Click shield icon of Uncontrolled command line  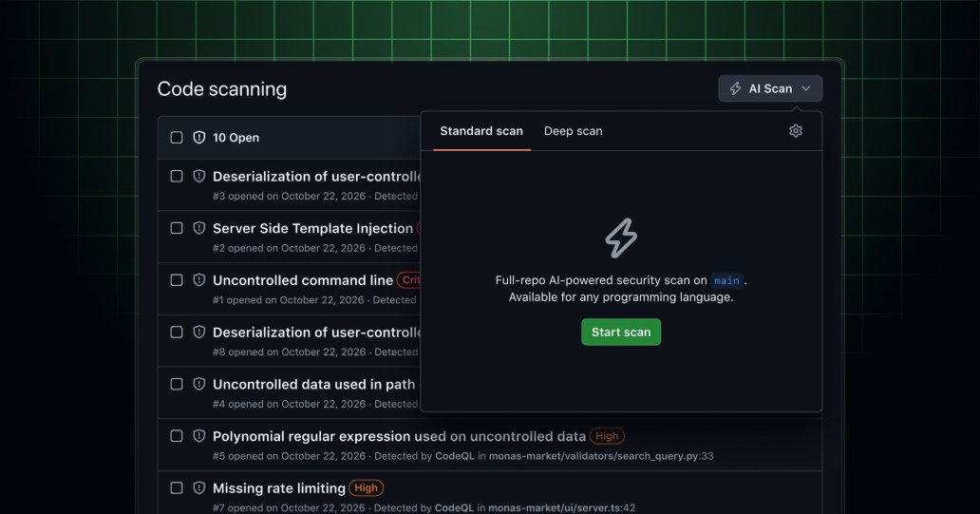(x=198, y=280)
